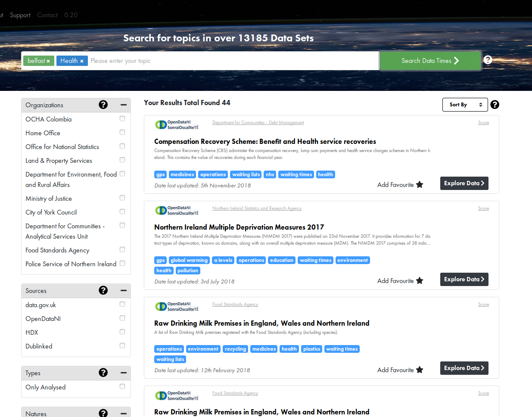The height and width of the screenshot is (417, 532).
Task: Click the a levels tag
Action: pos(223,260)
